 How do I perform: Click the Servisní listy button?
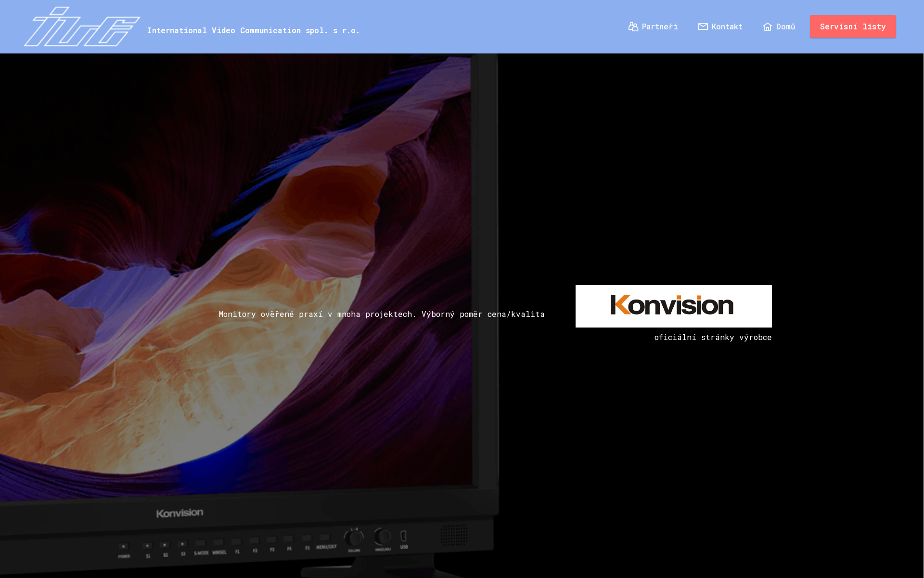(x=853, y=26)
